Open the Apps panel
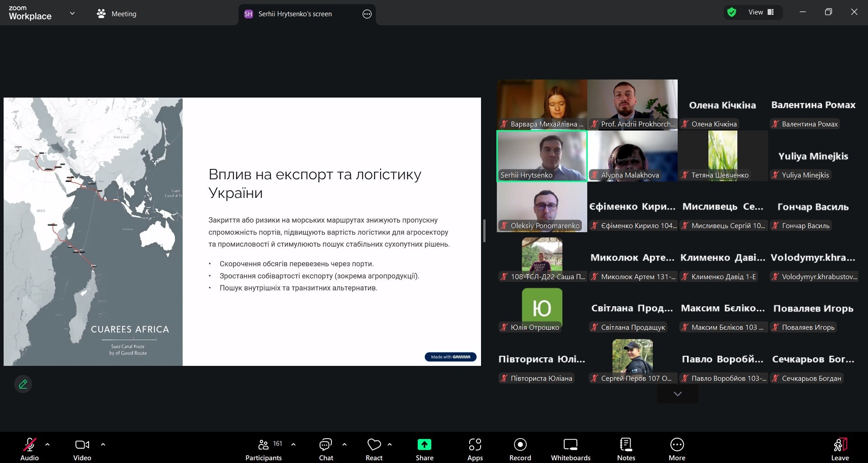868x463 pixels. coord(475,449)
